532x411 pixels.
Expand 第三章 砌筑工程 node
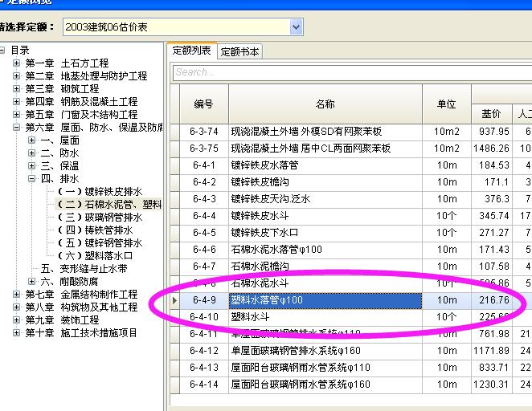tap(16, 89)
